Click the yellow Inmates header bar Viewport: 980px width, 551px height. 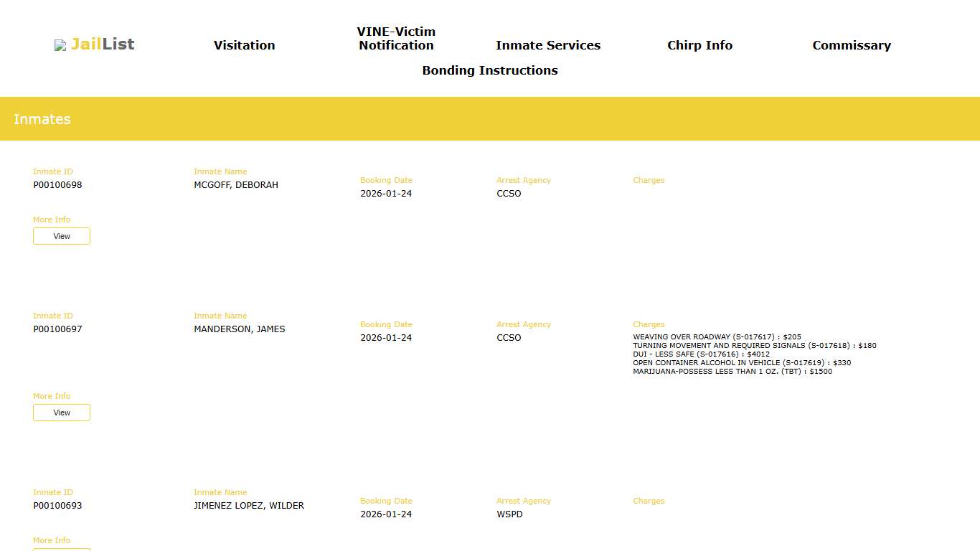pos(490,119)
